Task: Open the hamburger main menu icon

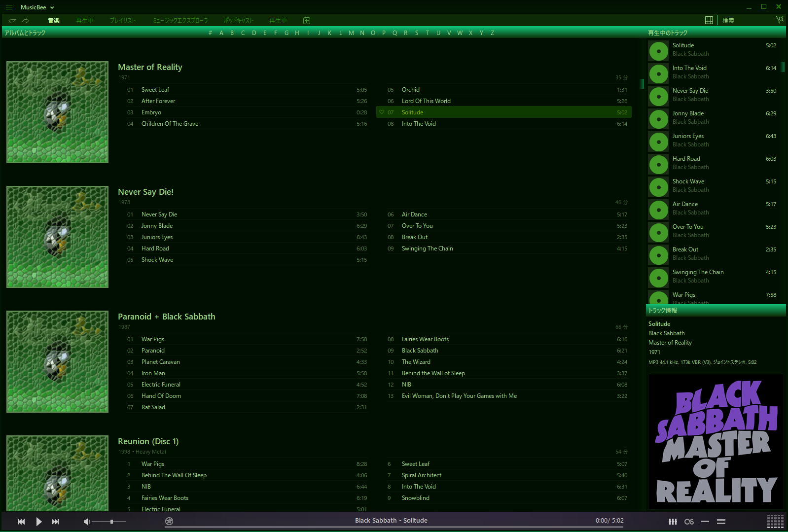Action: click(x=9, y=7)
